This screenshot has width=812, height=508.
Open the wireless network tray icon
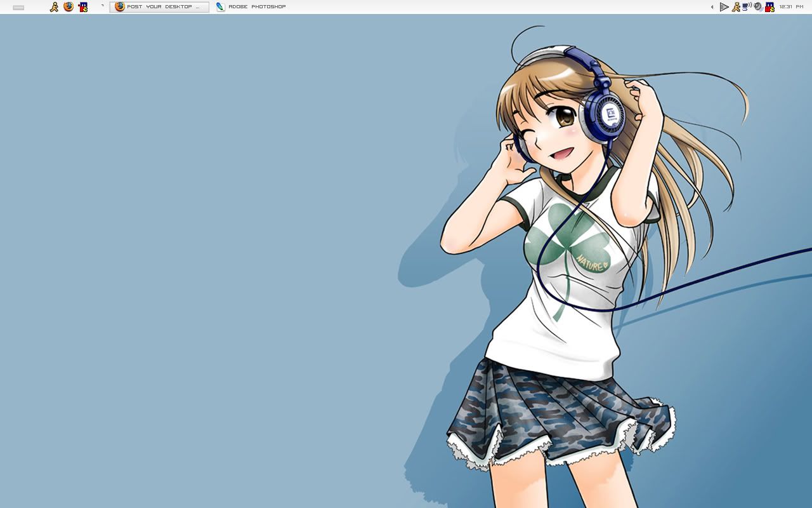(747, 6)
